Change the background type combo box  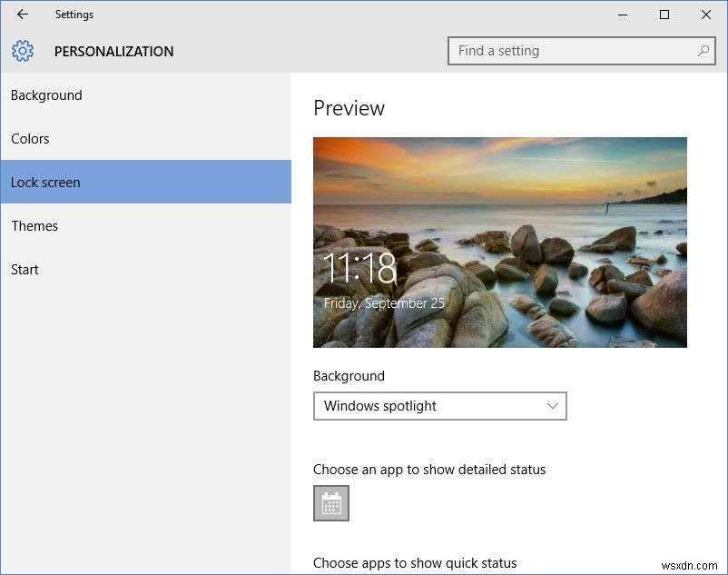click(439, 406)
